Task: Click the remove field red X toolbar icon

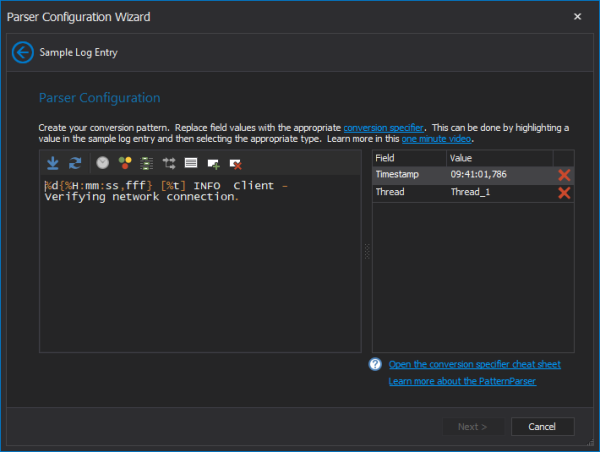Action: point(236,164)
